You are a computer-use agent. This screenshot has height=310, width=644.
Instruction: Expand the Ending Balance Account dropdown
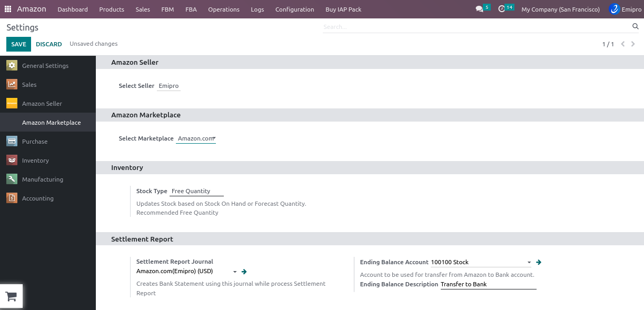click(x=529, y=262)
